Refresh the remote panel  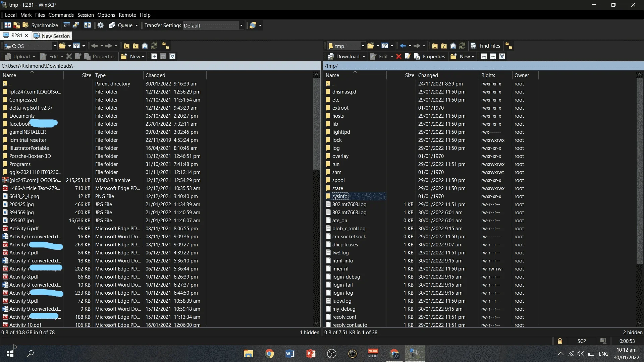click(462, 46)
